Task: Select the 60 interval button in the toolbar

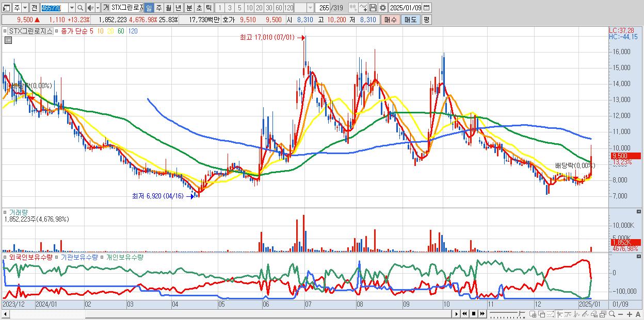Action: 279,8
